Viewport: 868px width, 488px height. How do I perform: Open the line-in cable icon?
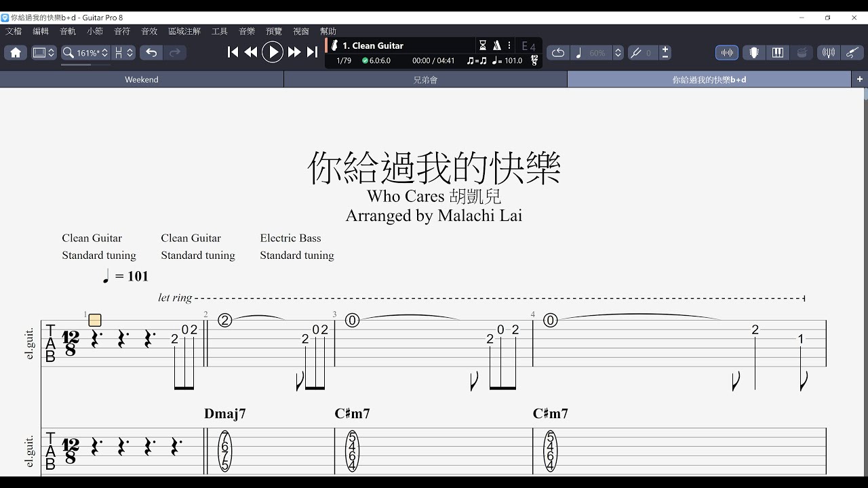(x=852, y=53)
